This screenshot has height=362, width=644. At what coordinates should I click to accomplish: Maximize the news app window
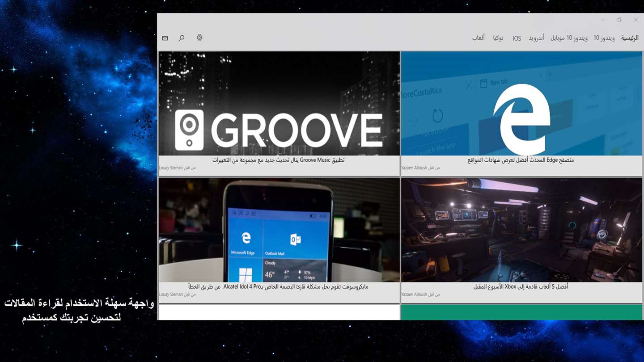tap(619, 20)
